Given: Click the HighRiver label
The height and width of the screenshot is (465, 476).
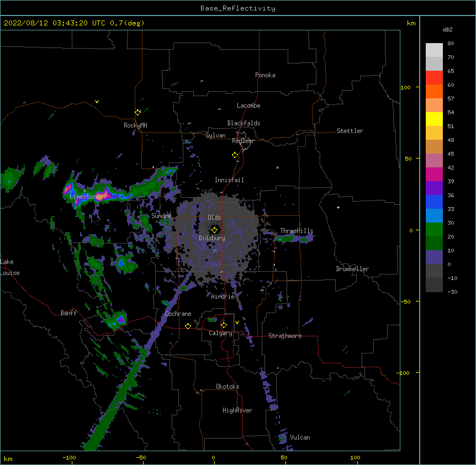Looking at the screenshot, I should tap(237, 410).
